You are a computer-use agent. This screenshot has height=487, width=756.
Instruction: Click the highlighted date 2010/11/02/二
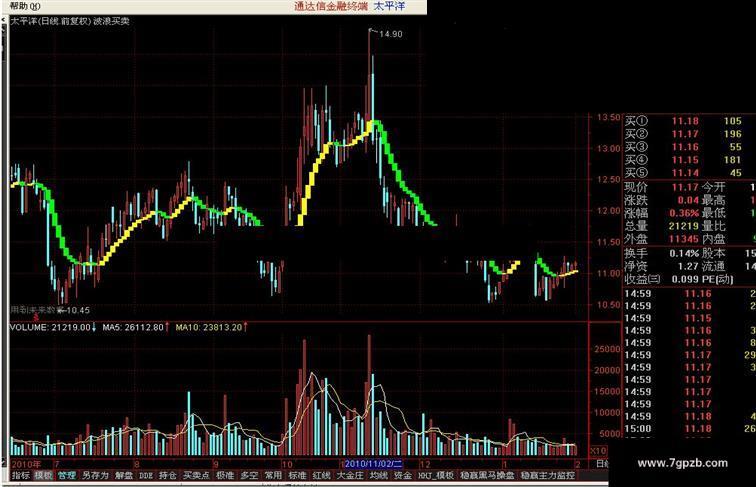pyautogui.click(x=374, y=464)
